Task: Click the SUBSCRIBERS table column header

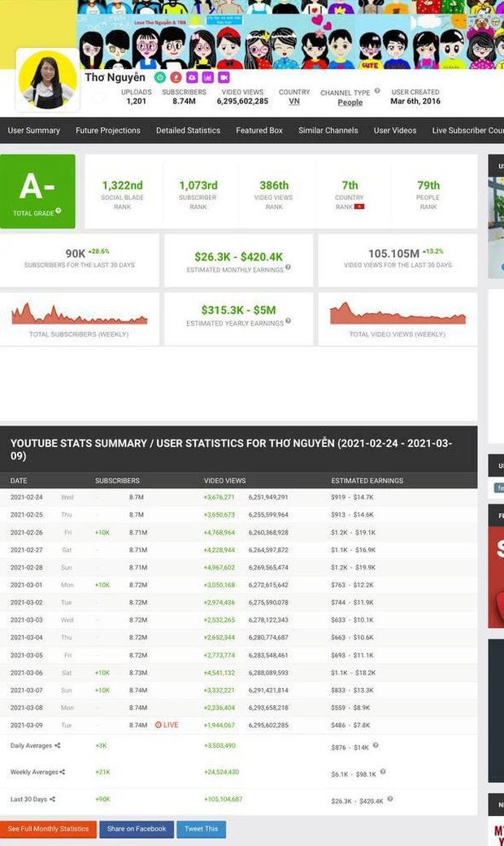Action: (117, 481)
